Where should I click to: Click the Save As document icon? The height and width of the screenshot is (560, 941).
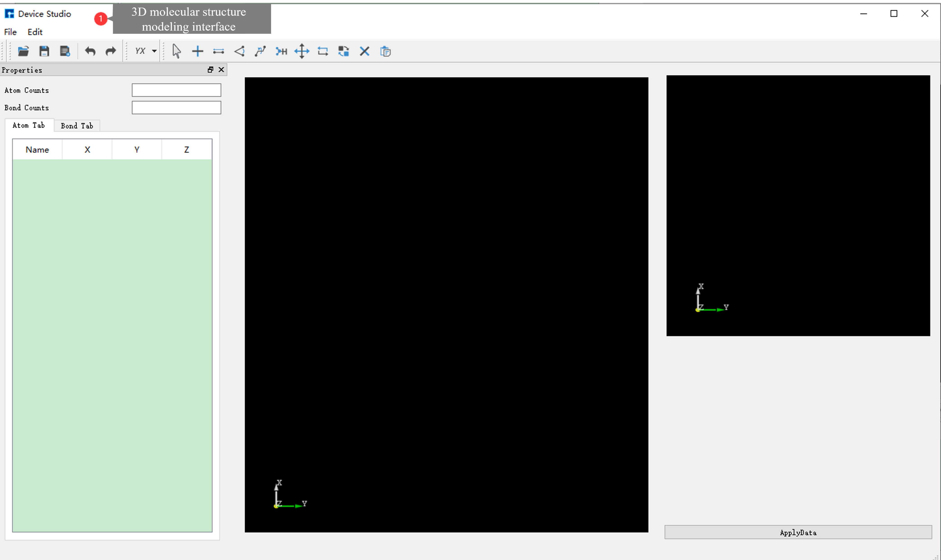click(65, 51)
